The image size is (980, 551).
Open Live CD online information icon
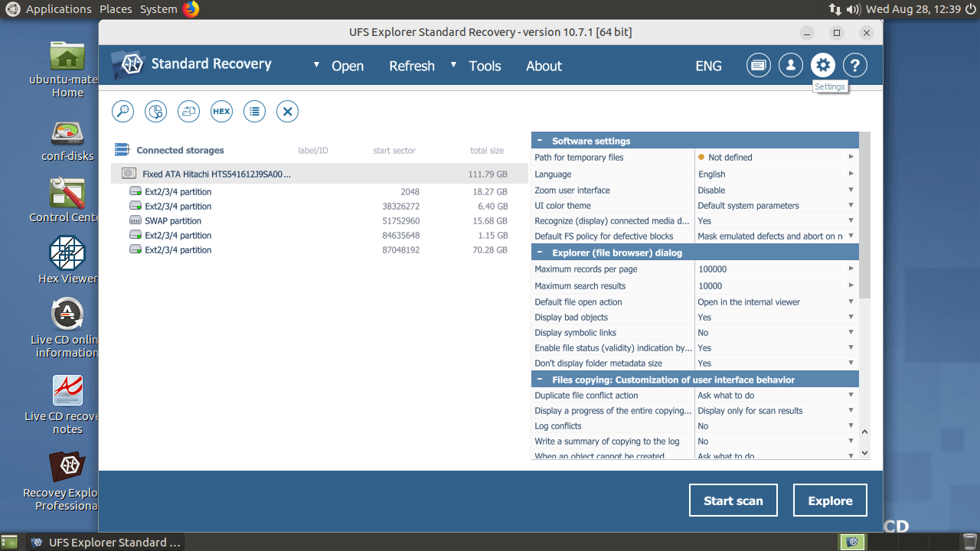pyautogui.click(x=67, y=314)
